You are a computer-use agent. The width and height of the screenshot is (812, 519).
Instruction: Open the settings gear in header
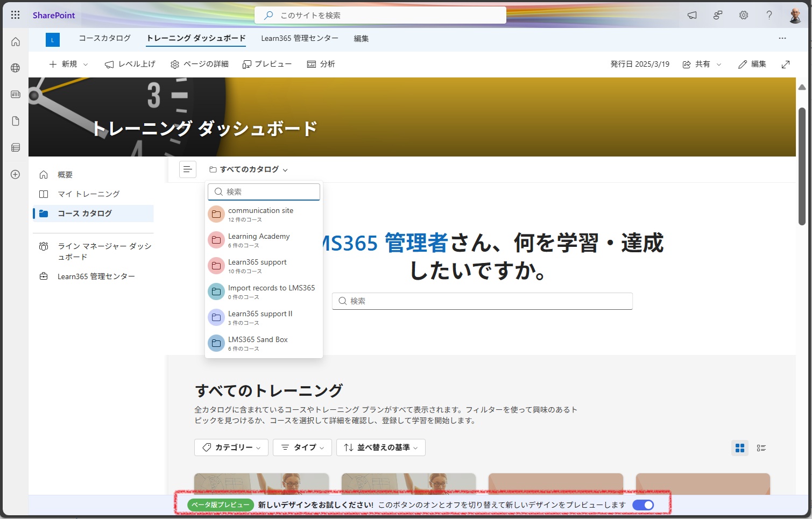(744, 15)
